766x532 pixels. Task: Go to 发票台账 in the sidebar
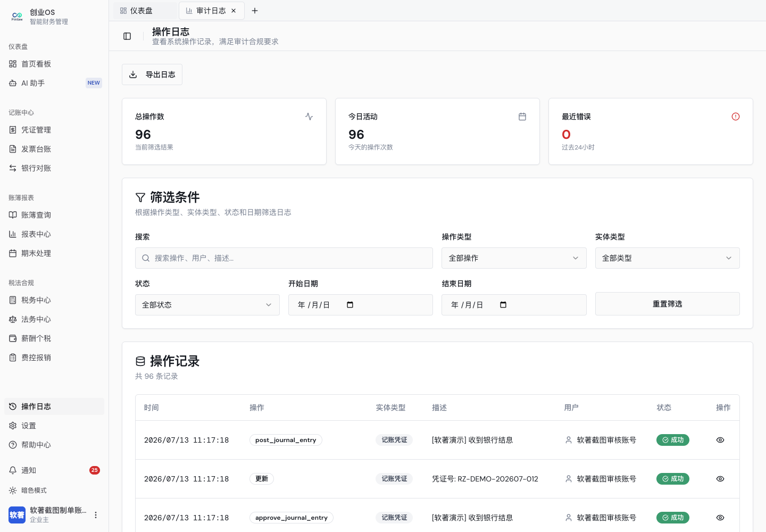54,149
